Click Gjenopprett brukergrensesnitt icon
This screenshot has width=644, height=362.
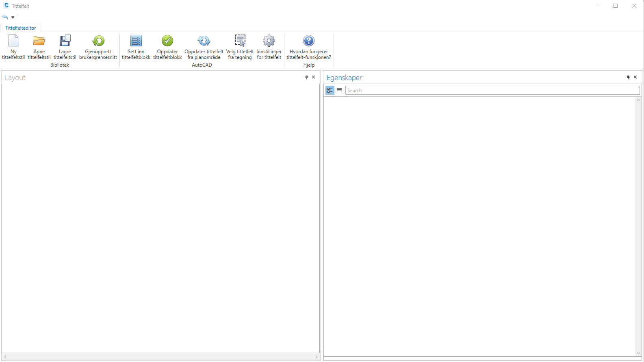pyautogui.click(x=98, y=41)
